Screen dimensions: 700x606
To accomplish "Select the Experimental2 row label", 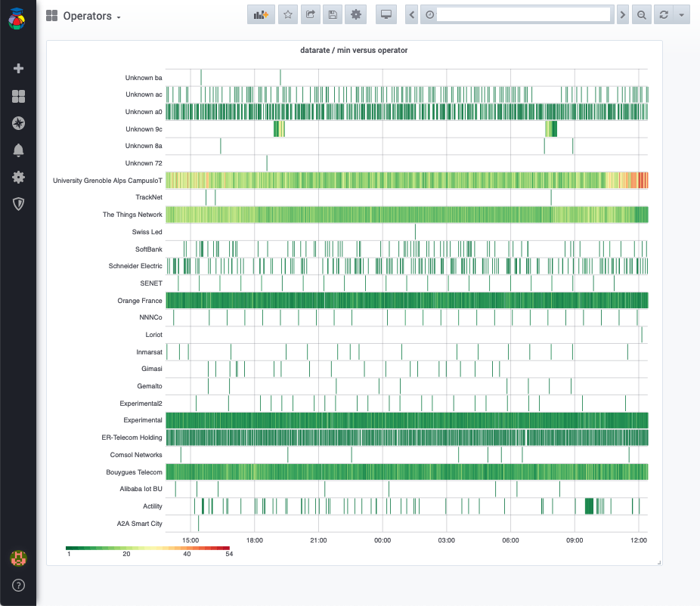I will pyautogui.click(x=141, y=403).
